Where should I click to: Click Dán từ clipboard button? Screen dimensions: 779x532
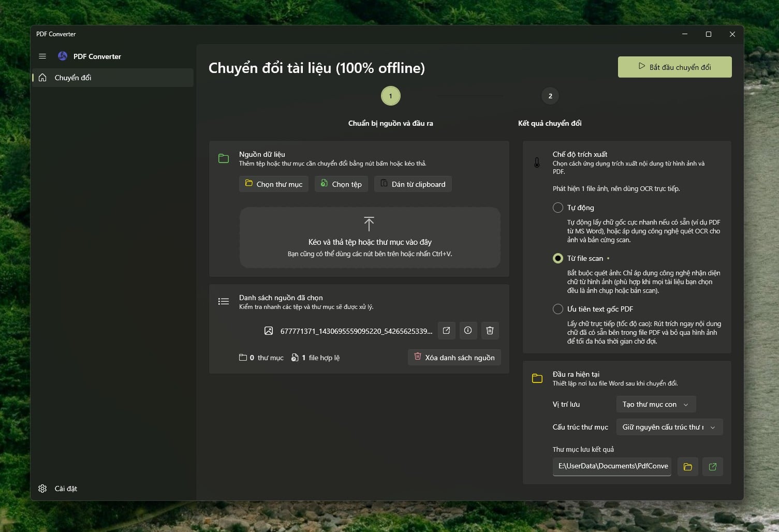[x=413, y=184]
